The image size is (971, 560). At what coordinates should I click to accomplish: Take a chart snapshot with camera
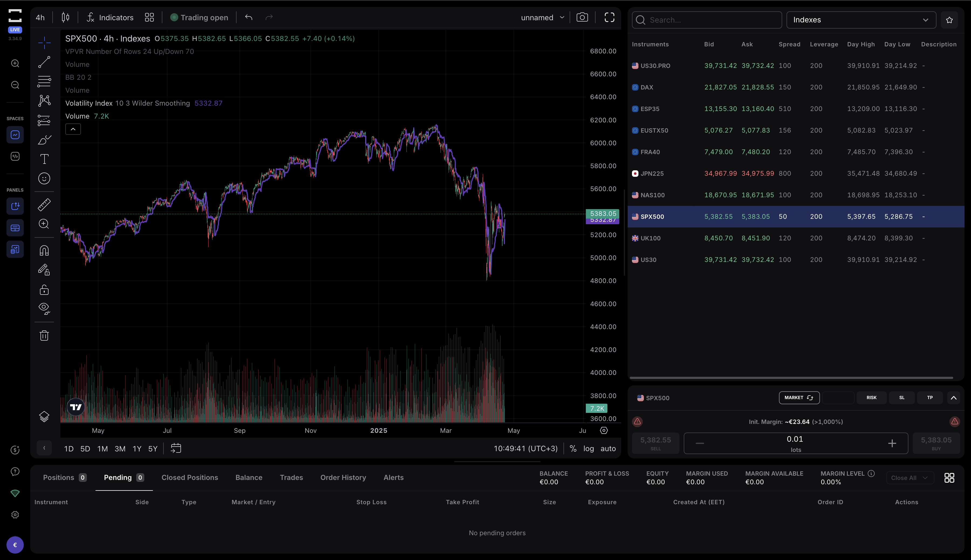tap(582, 17)
